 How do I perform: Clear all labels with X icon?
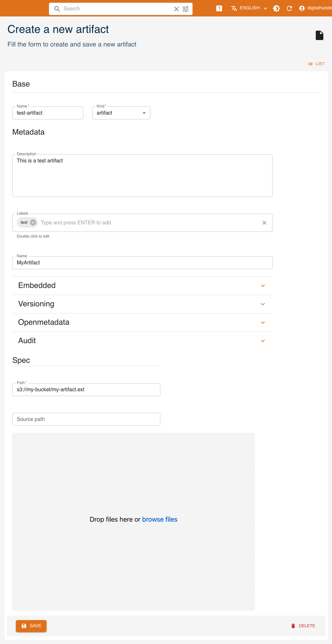(x=264, y=223)
